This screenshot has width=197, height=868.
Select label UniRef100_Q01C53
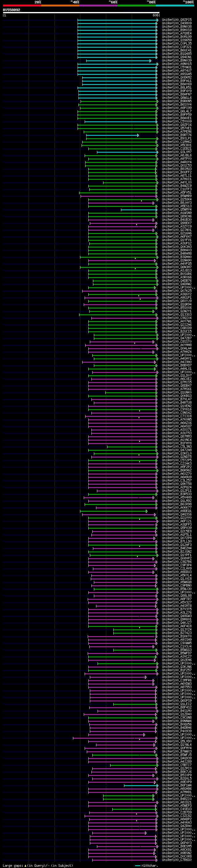(177, 165)
